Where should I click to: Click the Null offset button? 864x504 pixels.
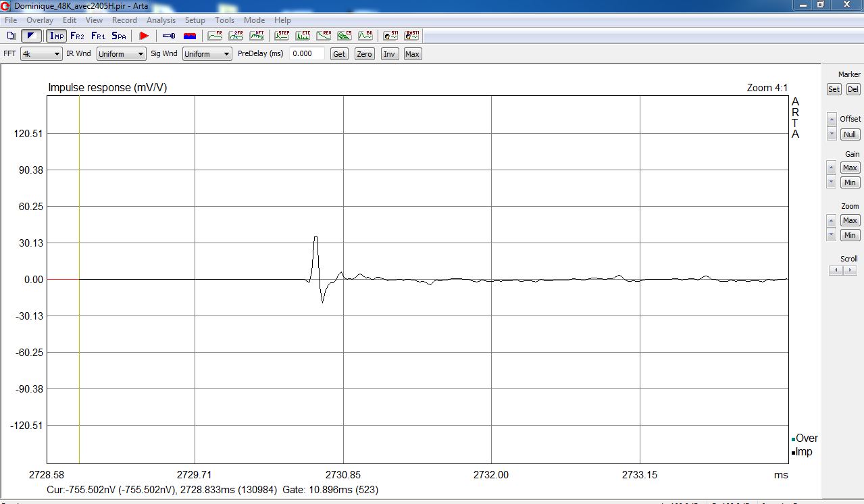850,134
